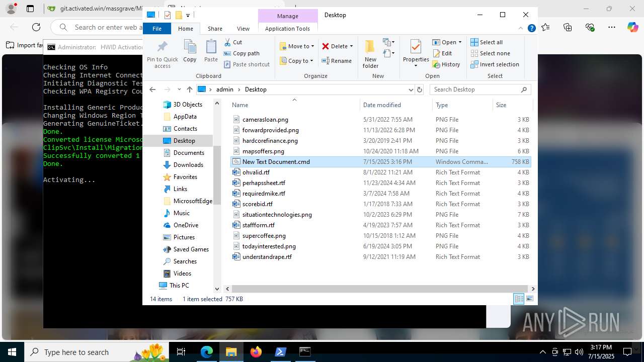Show hidden system tray icons
Viewport: 644px width, 362px height.
542,352
